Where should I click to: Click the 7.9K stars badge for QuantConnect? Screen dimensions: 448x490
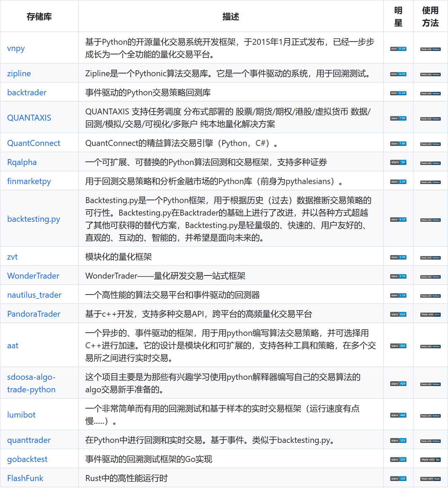pyautogui.click(x=398, y=144)
